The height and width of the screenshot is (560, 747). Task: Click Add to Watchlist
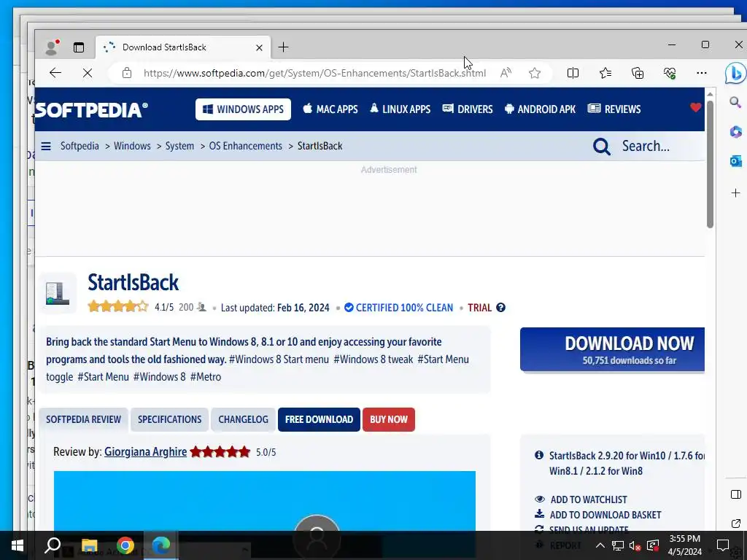click(x=589, y=499)
